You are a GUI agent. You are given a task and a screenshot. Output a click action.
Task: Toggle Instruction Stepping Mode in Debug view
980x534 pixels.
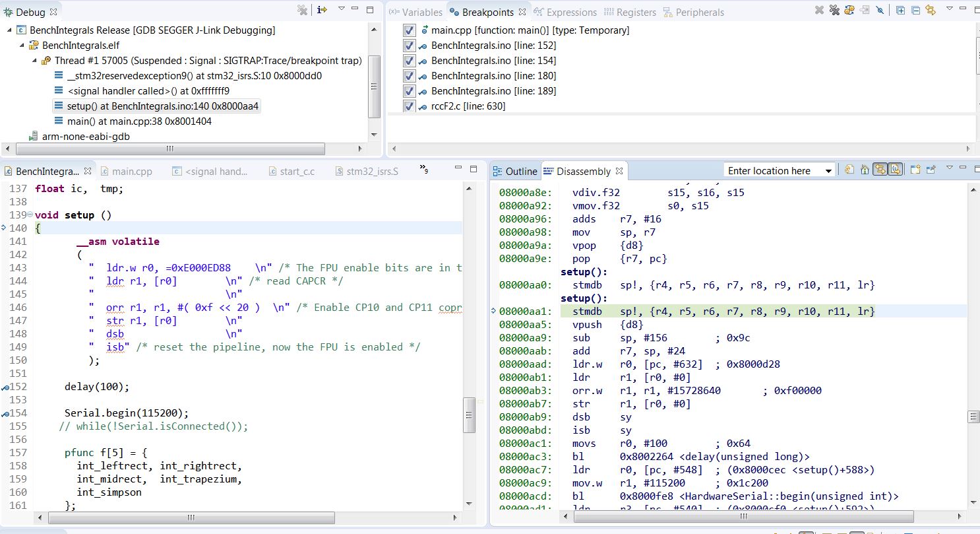[322, 10]
